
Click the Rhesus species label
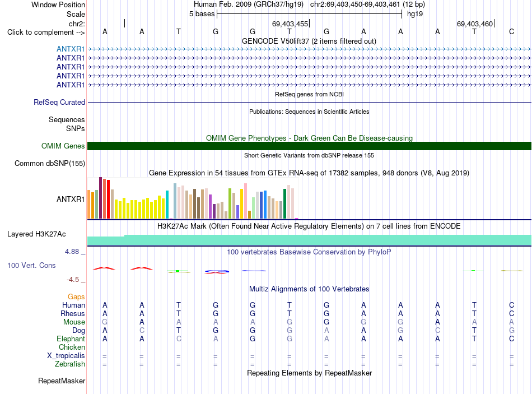pos(73,313)
